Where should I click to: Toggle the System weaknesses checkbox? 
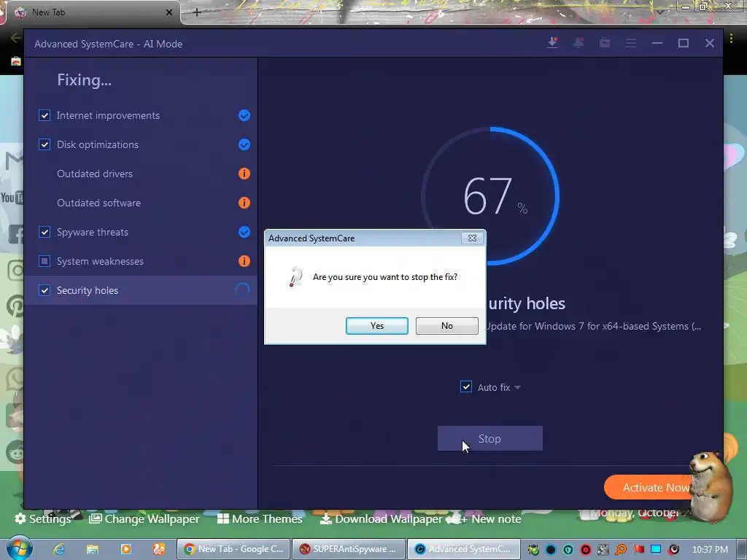[x=44, y=261]
